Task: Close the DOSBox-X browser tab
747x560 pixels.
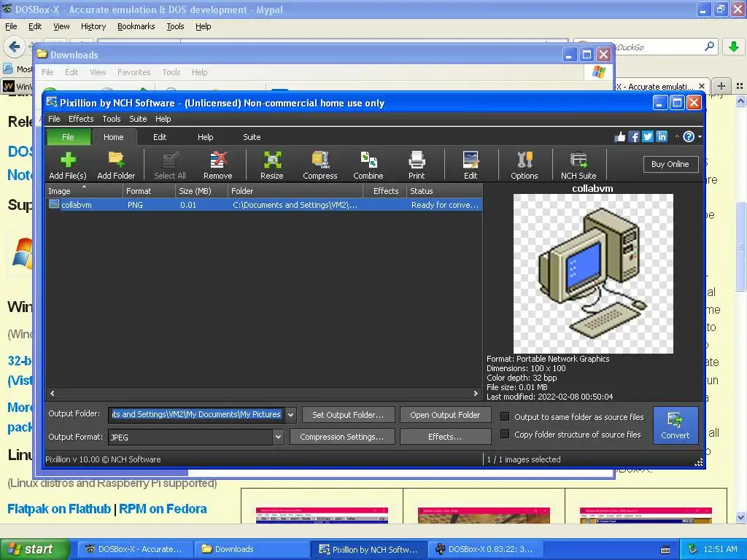Action: [x=702, y=86]
